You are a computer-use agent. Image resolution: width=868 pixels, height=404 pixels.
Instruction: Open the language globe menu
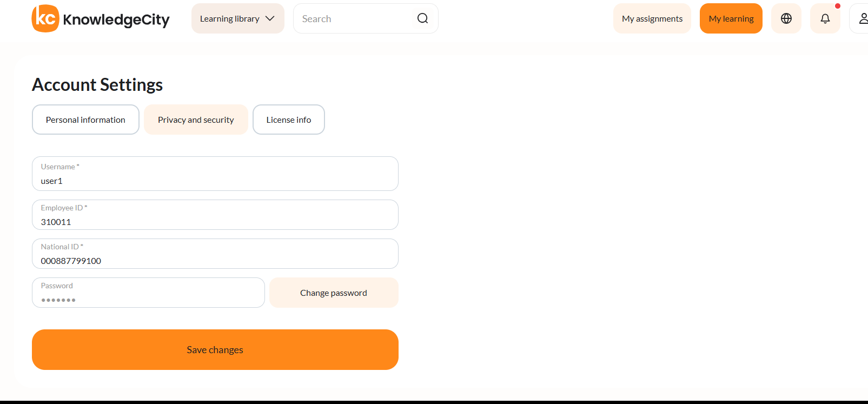click(x=786, y=18)
